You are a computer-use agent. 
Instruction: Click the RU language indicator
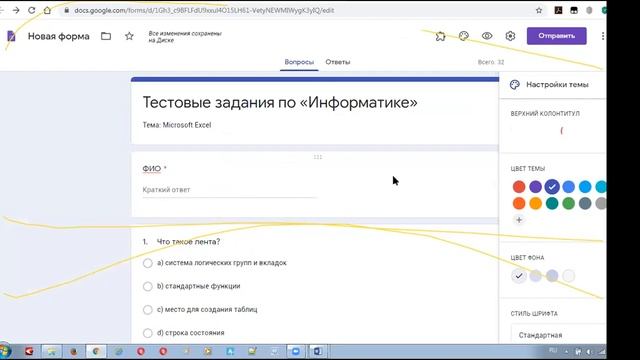click(x=553, y=351)
